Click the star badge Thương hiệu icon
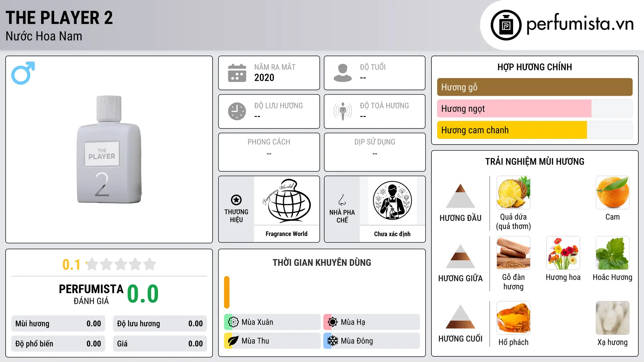644x362 pixels. pyautogui.click(x=236, y=200)
